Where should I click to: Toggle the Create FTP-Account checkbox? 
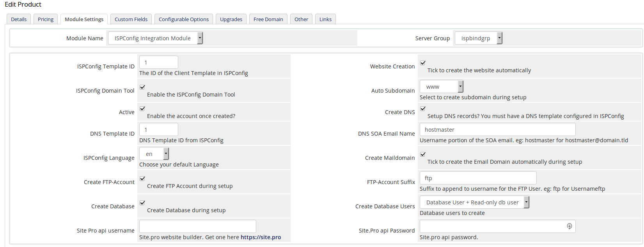pyautogui.click(x=142, y=179)
